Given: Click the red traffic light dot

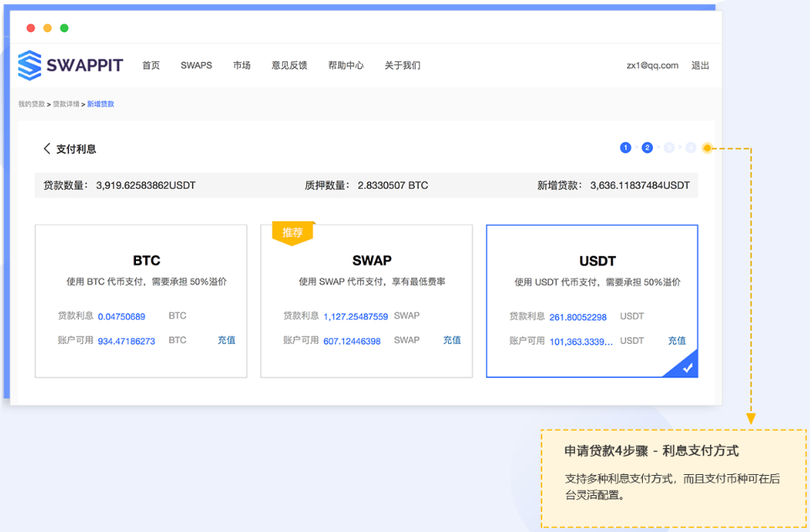Looking at the screenshot, I should coord(30,27).
